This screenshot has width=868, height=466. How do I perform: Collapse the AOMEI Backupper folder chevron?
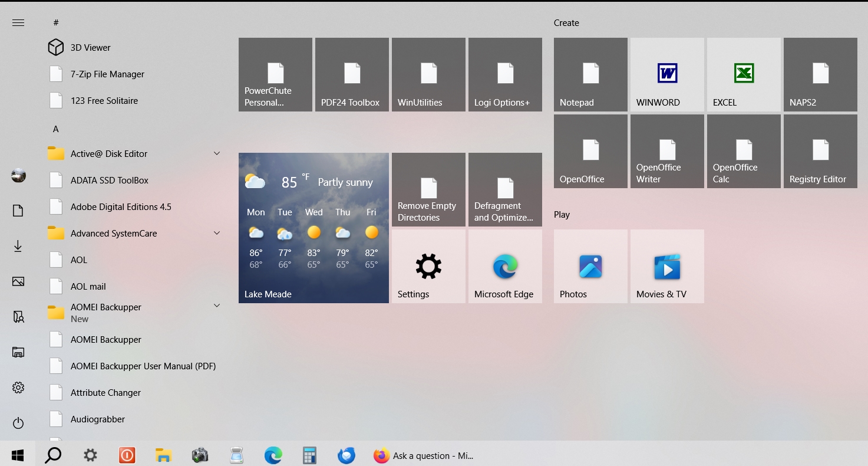coord(217,306)
